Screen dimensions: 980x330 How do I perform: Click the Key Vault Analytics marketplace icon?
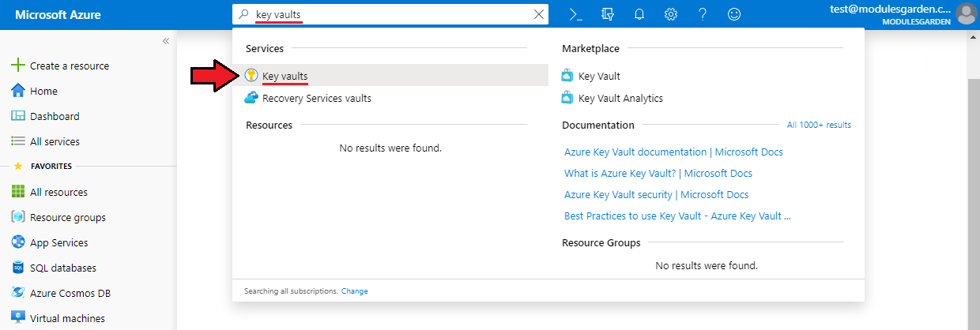point(567,98)
